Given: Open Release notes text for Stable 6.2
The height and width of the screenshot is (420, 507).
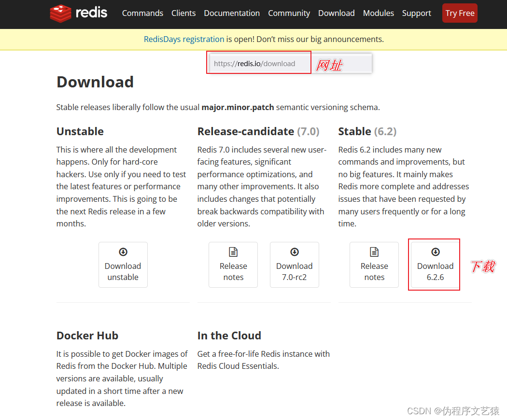Looking at the screenshot, I should pos(374,272).
